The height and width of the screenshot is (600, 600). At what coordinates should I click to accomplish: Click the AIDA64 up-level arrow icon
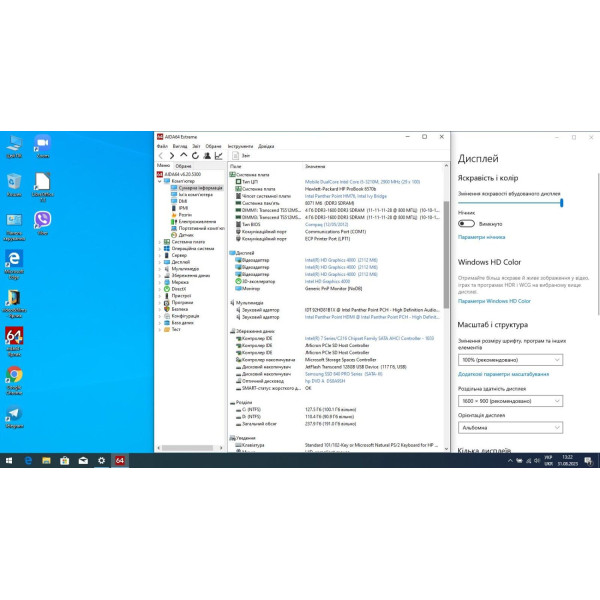[184, 155]
